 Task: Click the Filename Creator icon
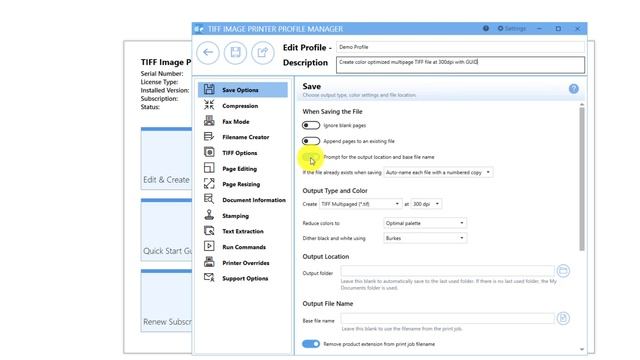tap(209, 136)
